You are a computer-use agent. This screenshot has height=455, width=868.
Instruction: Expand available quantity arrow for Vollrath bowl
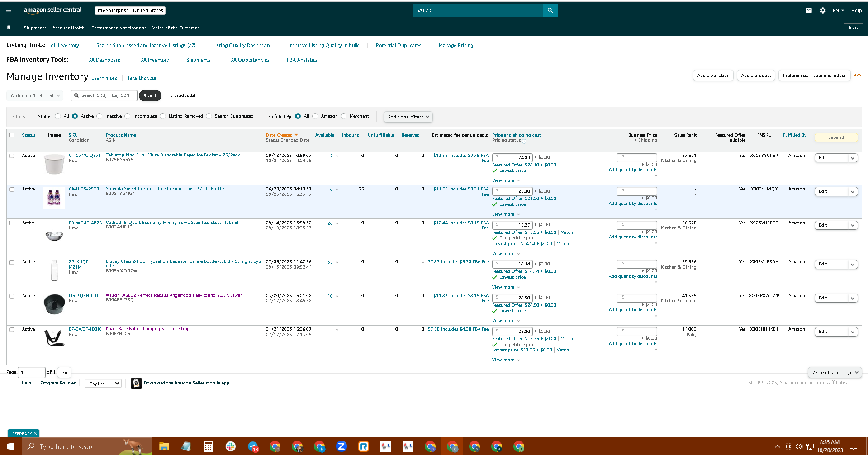tap(337, 223)
